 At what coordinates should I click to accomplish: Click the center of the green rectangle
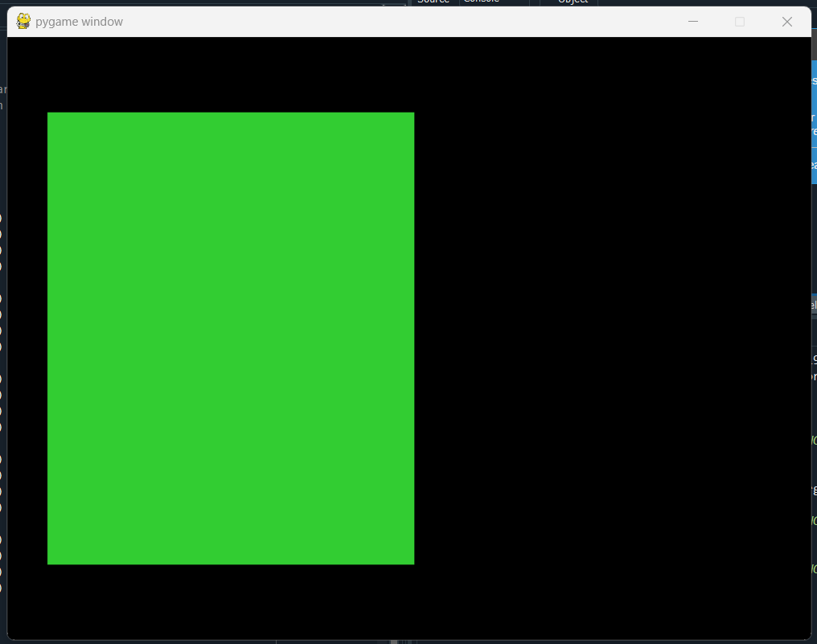231,338
